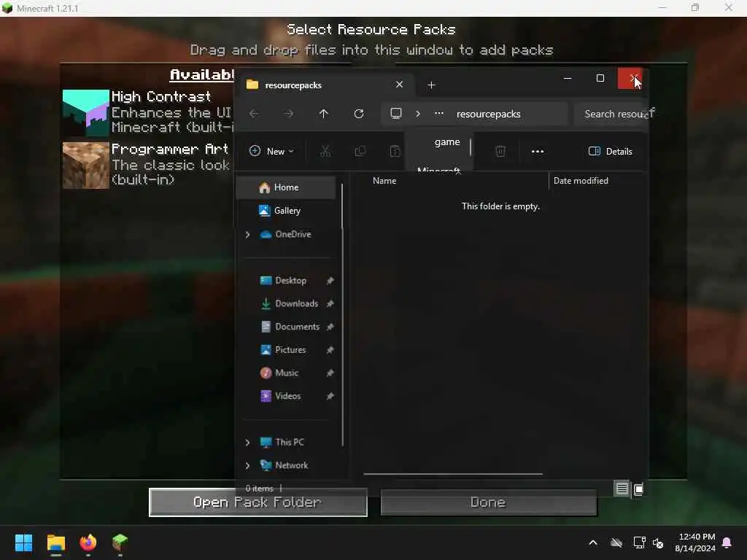Click Done in Minecraft resource packs
Viewport: 747px width, 560px height.
coord(488,502)
